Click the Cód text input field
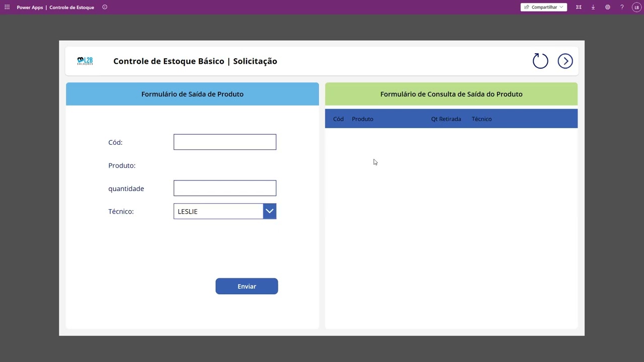Viewport: 644px width, 362px height. point(225,142)
